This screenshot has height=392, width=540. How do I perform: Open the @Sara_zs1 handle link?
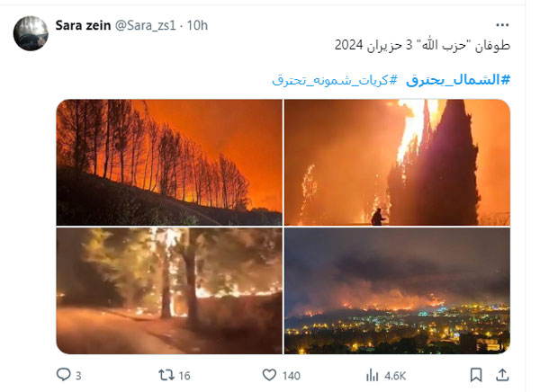tap(145, 25)
